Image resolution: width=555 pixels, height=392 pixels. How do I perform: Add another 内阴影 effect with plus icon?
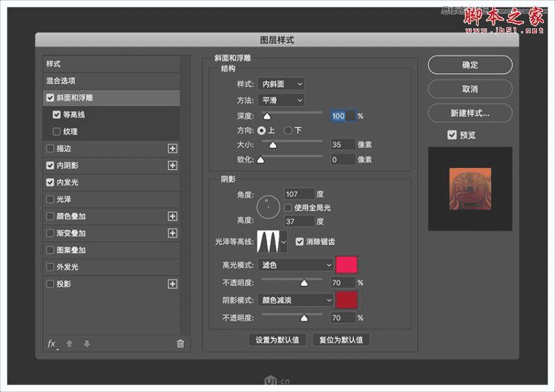[172, 165]
